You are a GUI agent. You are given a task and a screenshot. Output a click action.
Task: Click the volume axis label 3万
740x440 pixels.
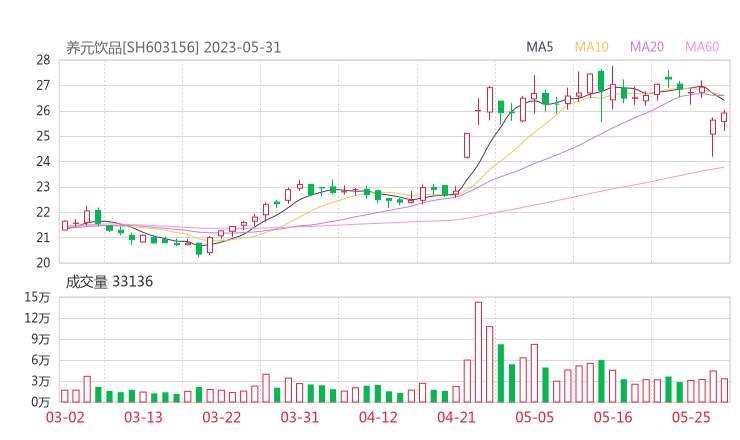click(x=41, y=381)
